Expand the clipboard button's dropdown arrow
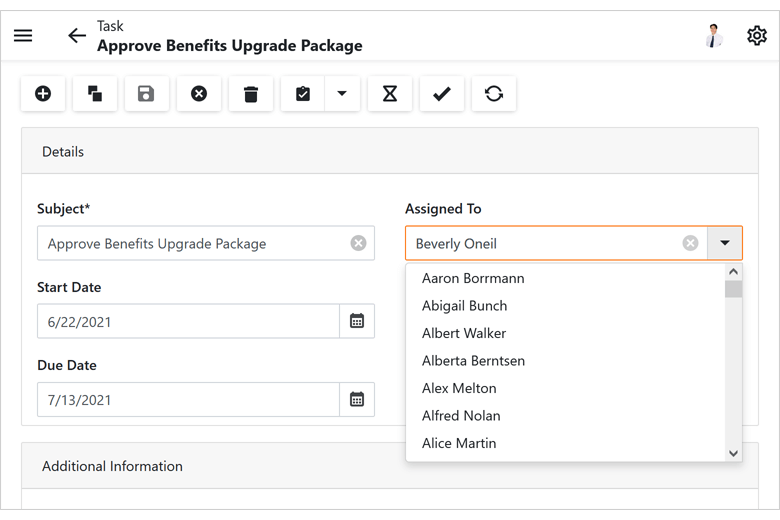 click(x=342, y=94)
